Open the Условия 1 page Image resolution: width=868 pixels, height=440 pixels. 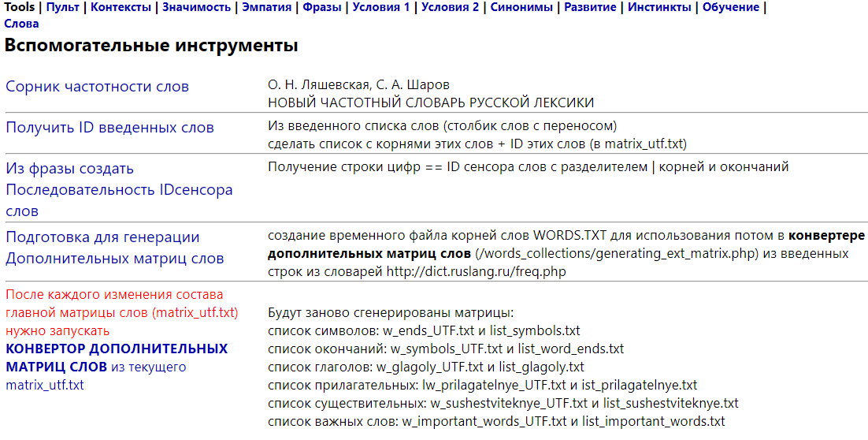tap(381, 7)
